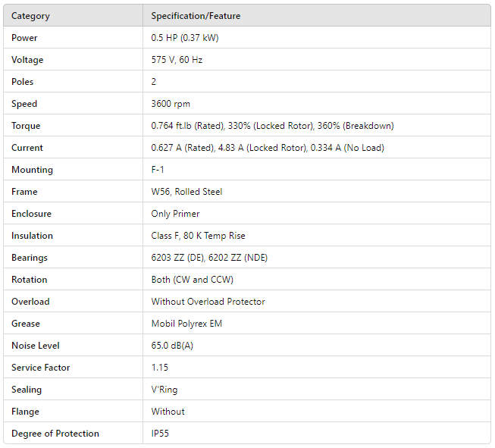Select the Current row label

tap(27, 148)
